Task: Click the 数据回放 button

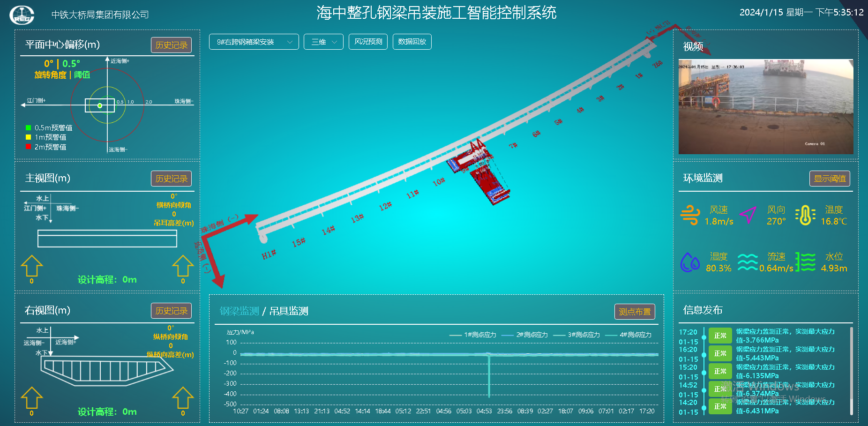Action: point(412,42)
